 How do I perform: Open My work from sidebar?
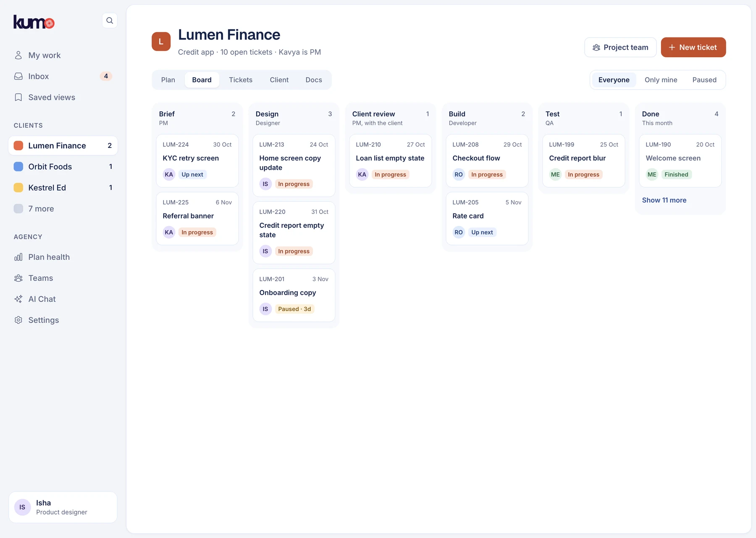(63, 55)
